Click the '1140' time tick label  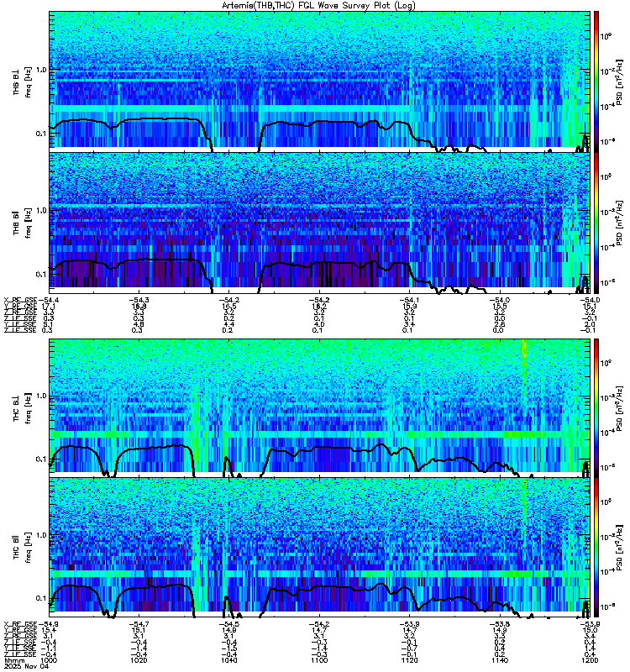[x=500, y=660]
